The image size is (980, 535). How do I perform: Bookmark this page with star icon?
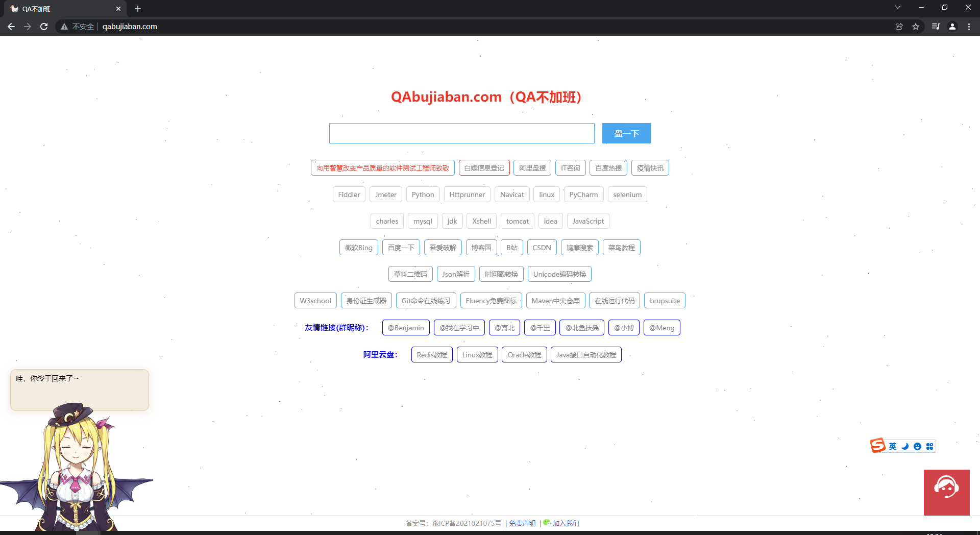point(916,27)
